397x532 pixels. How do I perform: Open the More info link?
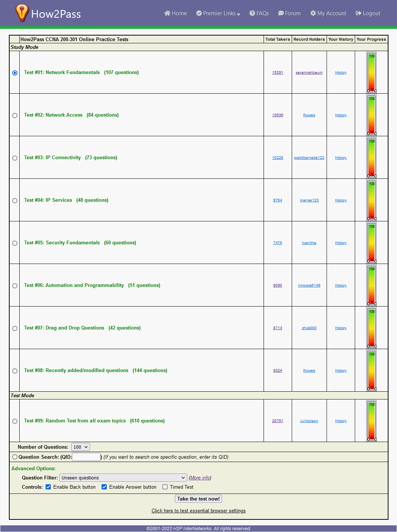200,478
